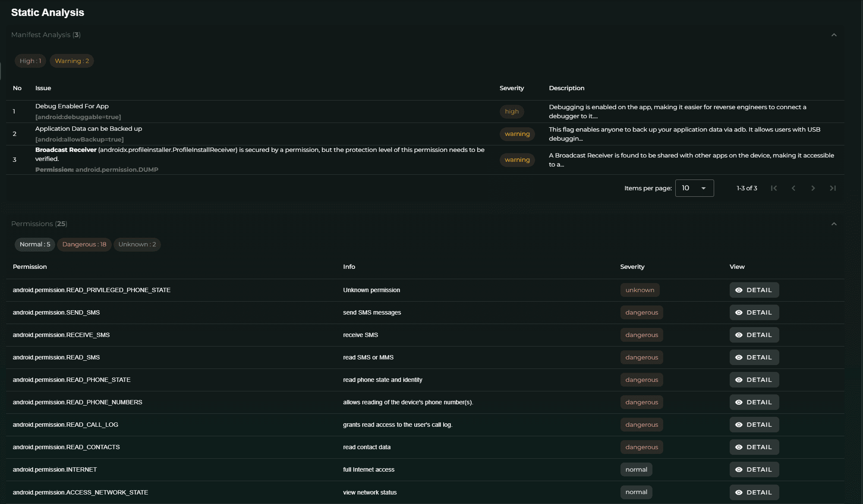Click android.permission.INTERNET permission name
The height and width of the screenshot is (504, 863).
tap(55, 469)
